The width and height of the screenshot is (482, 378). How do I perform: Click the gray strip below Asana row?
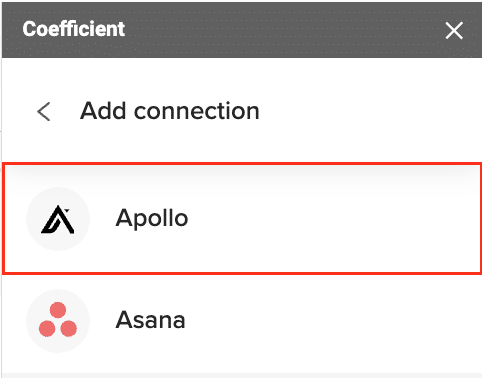[x=242, y=375]
